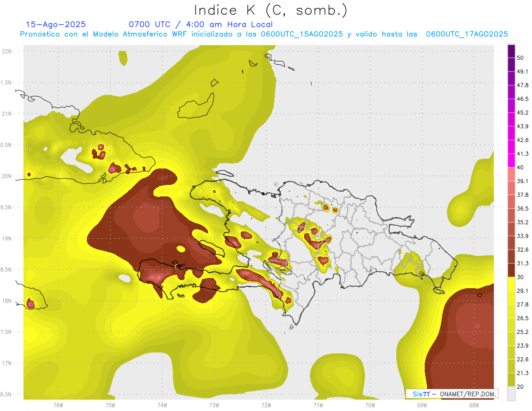Click the legend value "21.3"
Screen dimensions: 532x411
point(523,373)
